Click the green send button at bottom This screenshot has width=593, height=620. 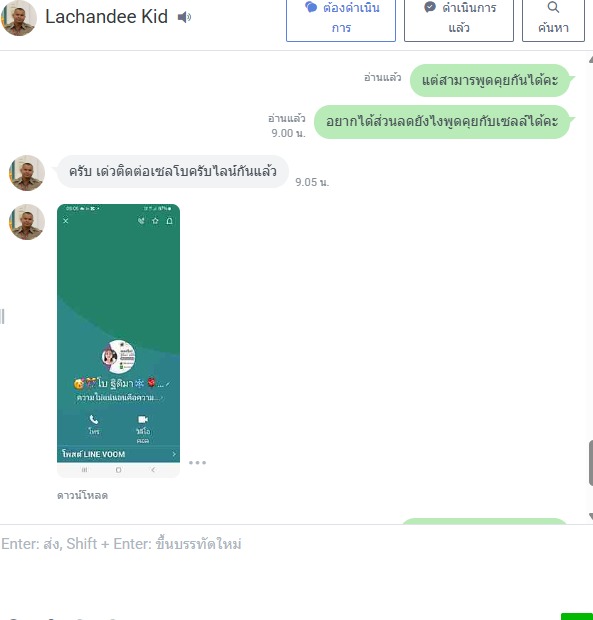pyautogui.click(x=577, y=616)
